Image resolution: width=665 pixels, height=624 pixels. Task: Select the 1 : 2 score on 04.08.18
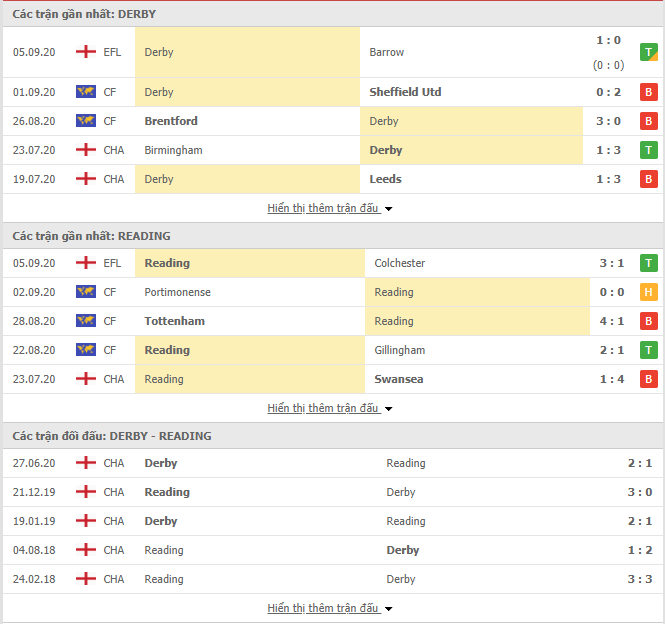640,550
